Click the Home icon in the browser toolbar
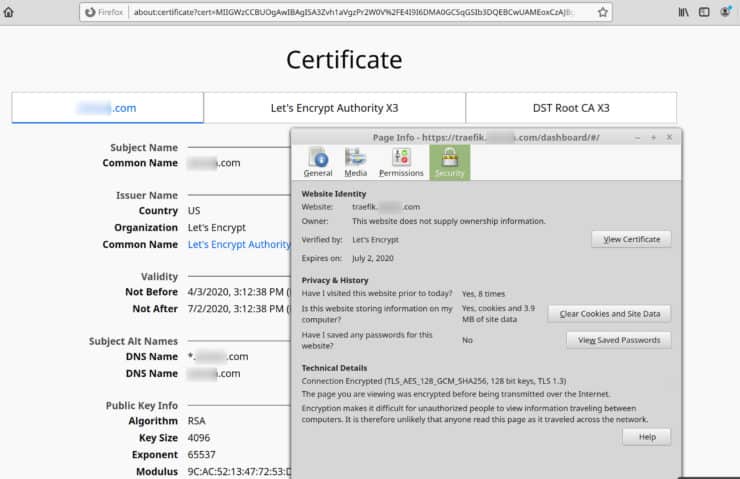 click(x=9, y=12)
